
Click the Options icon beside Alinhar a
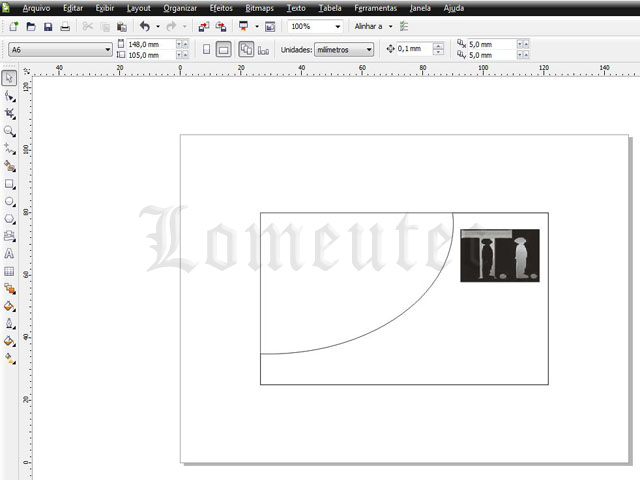pyautogui.click(x=404, y=27)
